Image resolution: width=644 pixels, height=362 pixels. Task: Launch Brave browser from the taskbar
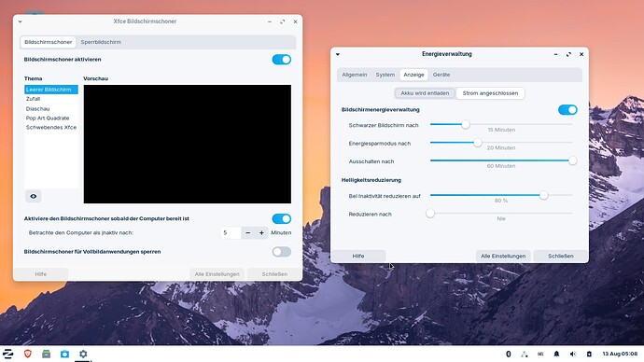point(27,354)
